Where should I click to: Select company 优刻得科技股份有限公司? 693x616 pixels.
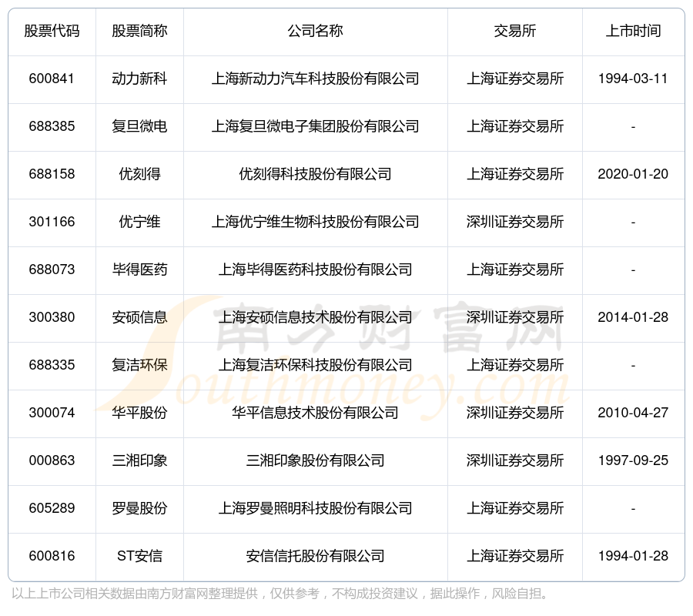[316, 174]
